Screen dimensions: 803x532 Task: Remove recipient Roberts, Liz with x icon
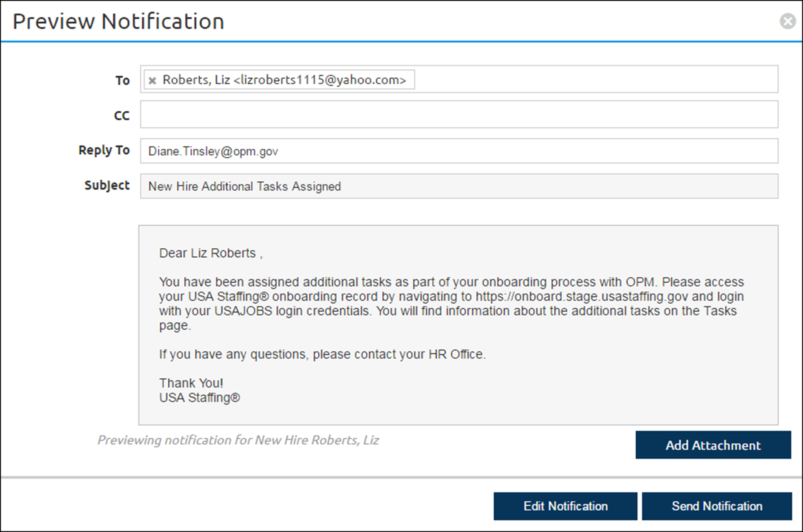tap(153, 81)
